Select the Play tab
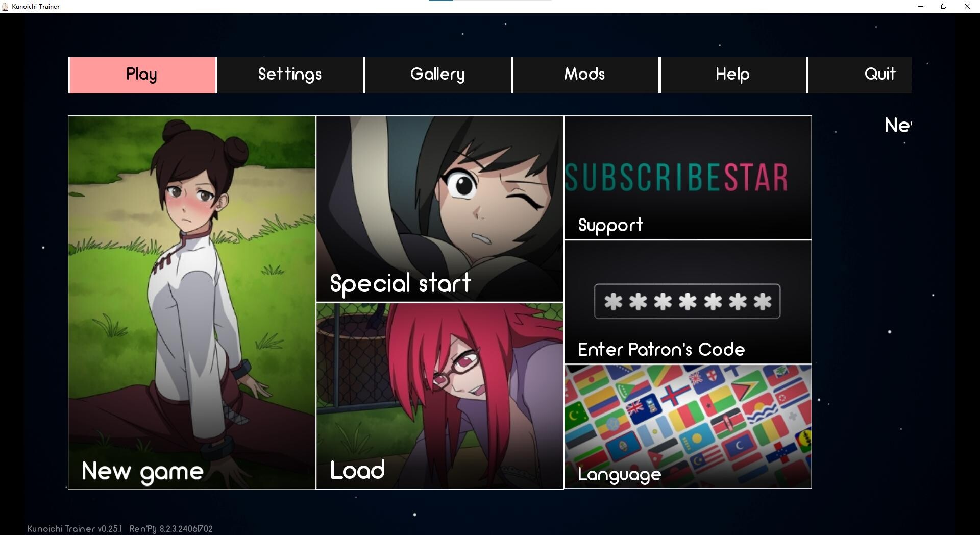Image resolution: width=980 pixels, height=535 pixels. [142, 75]
